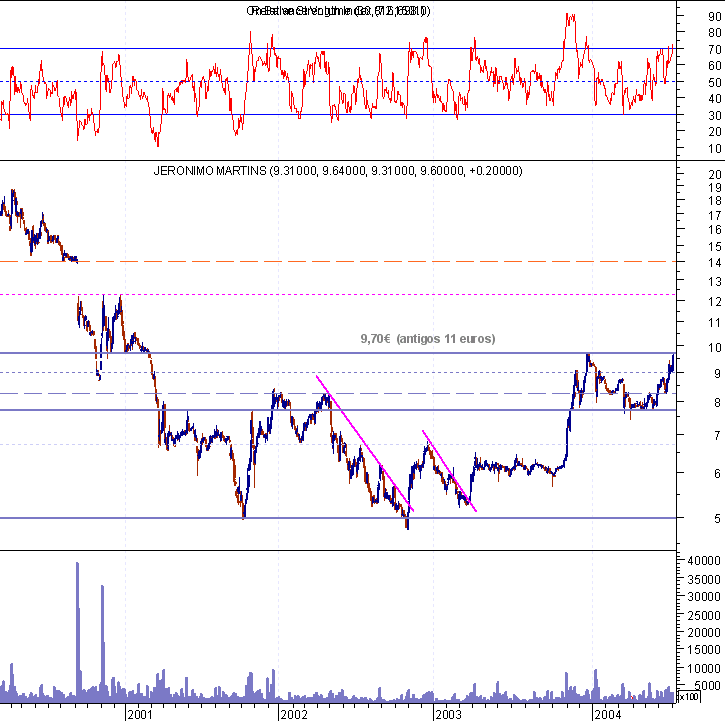
Task: Select the 9,70 solid resistance line
Action: [338, 353]
